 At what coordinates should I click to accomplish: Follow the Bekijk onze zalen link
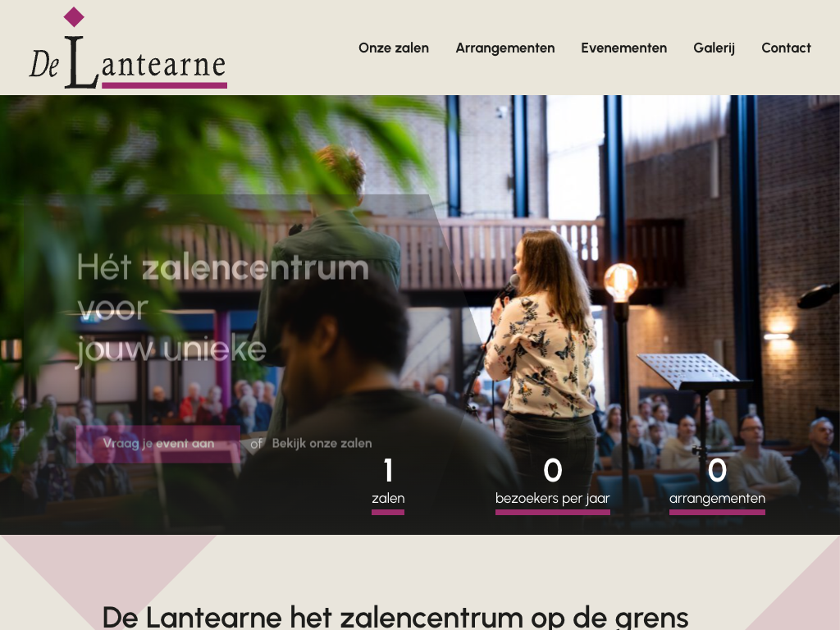(322, 444)
